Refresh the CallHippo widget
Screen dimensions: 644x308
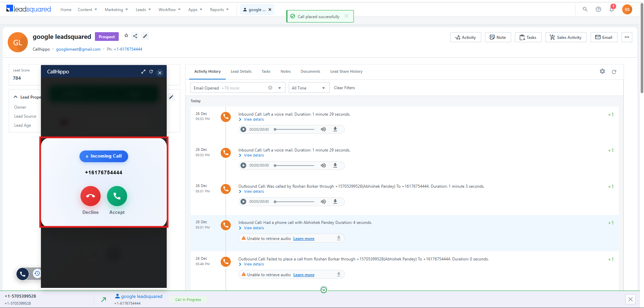point(151,72)
